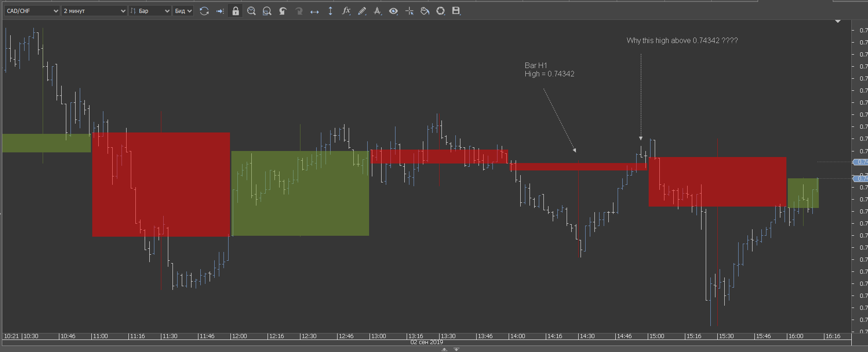Click the circular snapshot icon
This screenshot has width=868, height=352.
440,11
